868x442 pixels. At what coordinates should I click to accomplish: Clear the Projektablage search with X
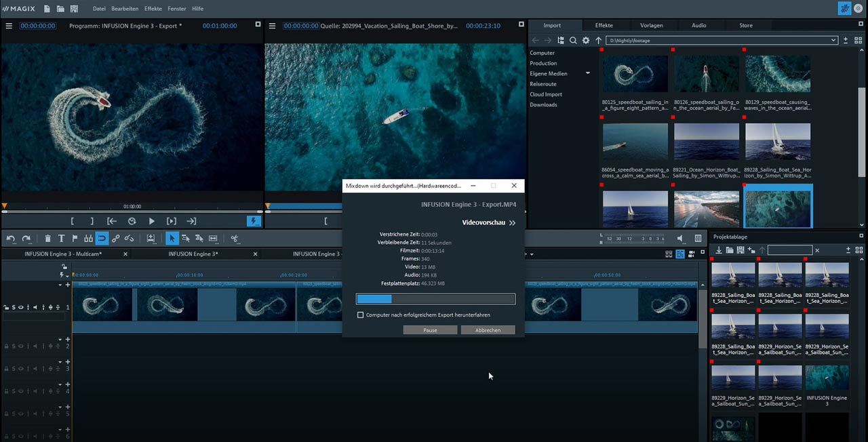click(x=817, y=250)
